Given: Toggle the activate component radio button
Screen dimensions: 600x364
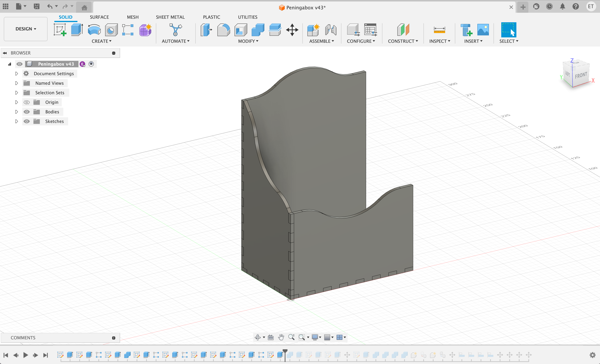Looking at the screenshot, I should click(x=91, y=64).
